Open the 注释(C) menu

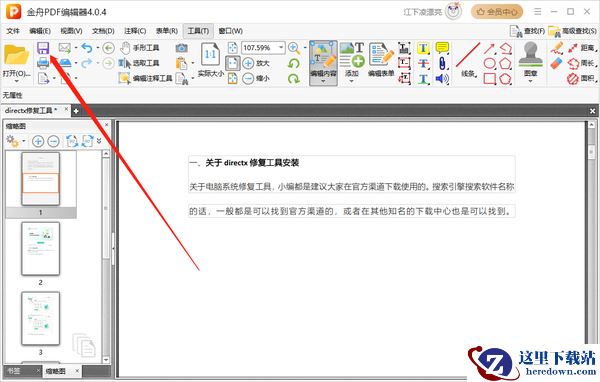[x=135, y=31]
